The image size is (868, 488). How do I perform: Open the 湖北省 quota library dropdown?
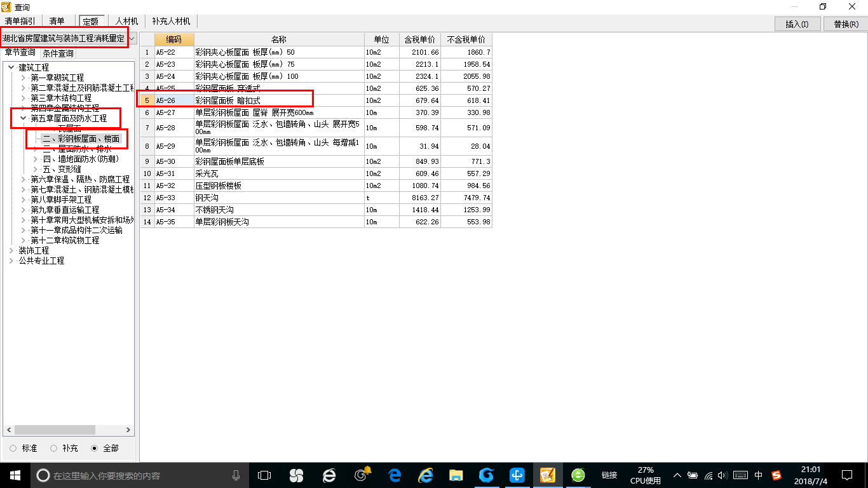pos(132,39)
